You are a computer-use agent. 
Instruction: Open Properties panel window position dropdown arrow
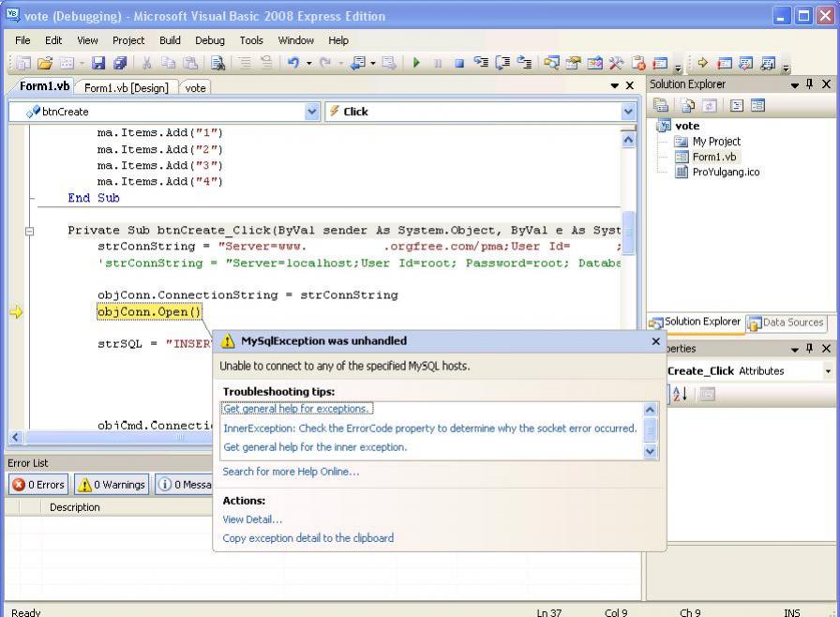[794, 349]
